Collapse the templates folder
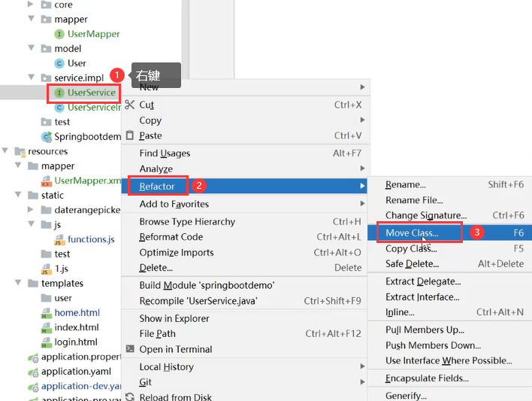This screenshot has height=401, width=532. tap(18, 282)
